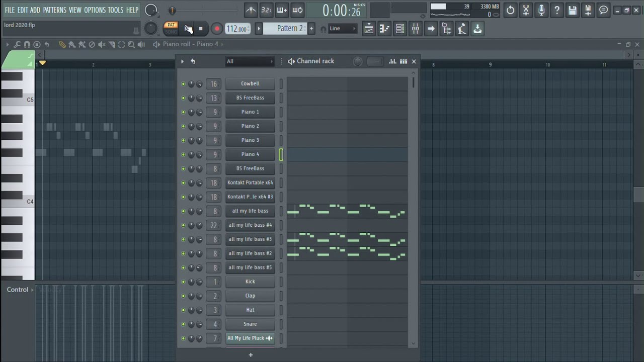The height and width of the screenshot is (362, 644).
Task: Select the piano roll Select tool
Action: 121,45
